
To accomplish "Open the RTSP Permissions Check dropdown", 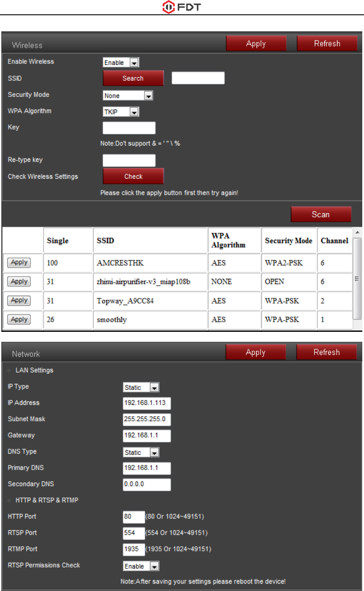I will coord(141,566).
